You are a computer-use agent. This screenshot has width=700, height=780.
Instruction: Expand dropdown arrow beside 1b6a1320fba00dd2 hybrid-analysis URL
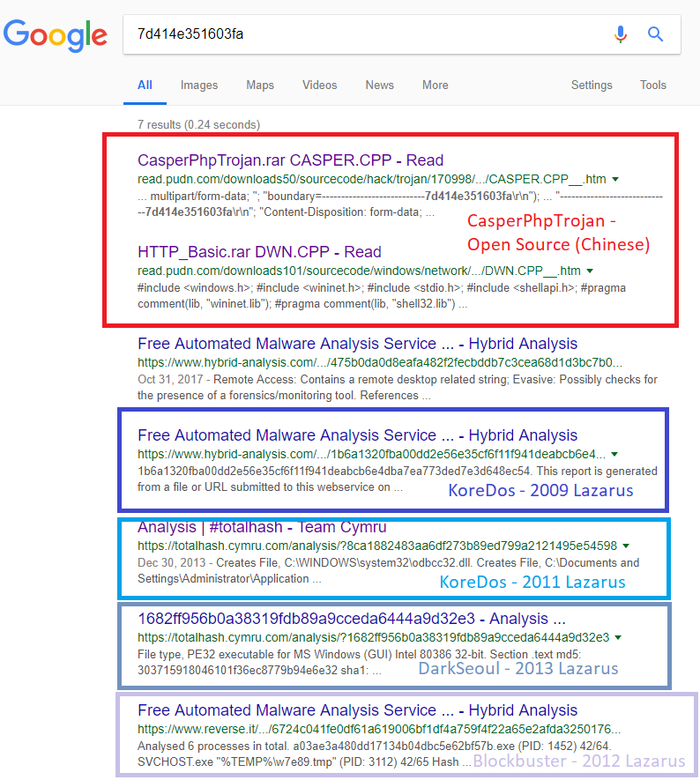pyautogui.click(x=615, y=455)
